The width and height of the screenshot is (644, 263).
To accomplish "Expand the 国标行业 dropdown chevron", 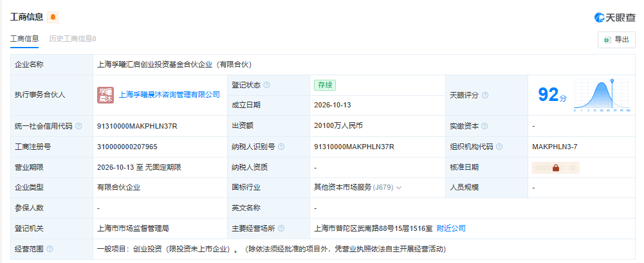I will [x=399, y=188].
